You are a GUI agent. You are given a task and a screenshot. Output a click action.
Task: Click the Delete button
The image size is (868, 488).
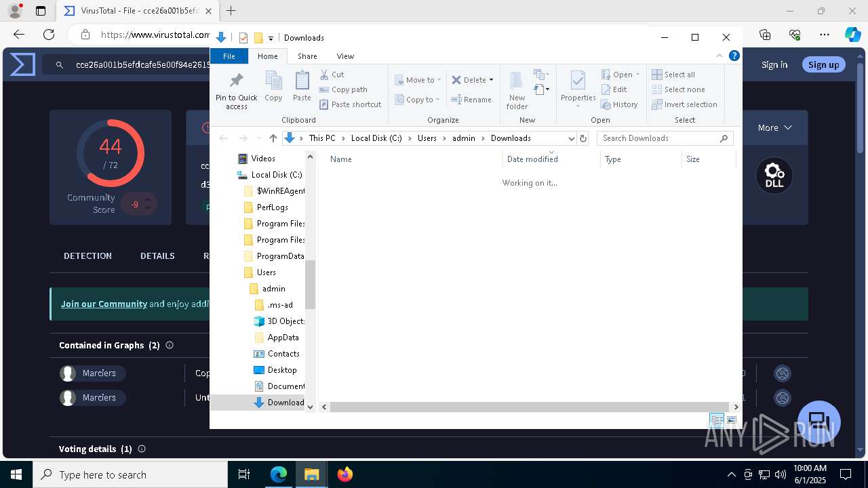click(469, 80)
